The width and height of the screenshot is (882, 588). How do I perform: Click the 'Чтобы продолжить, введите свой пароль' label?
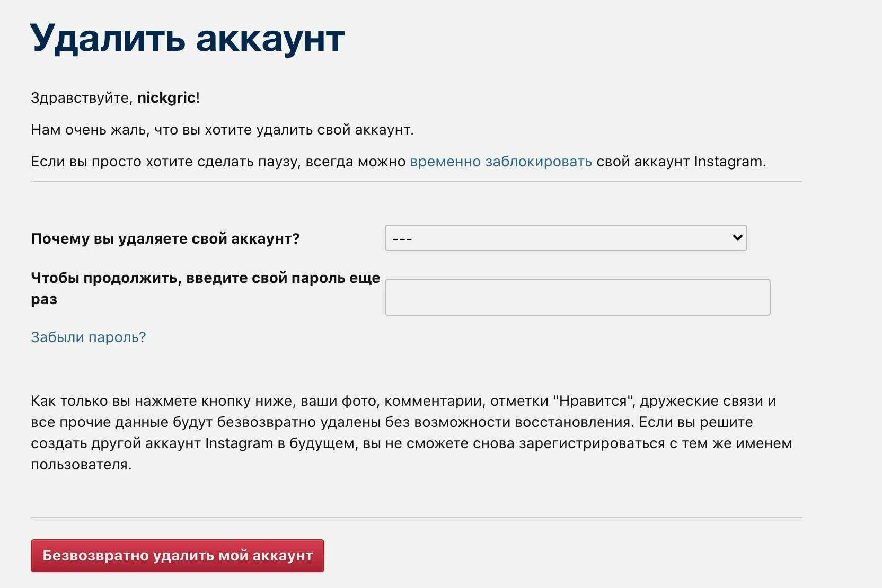pyautogui.click(x=206, y=288)
